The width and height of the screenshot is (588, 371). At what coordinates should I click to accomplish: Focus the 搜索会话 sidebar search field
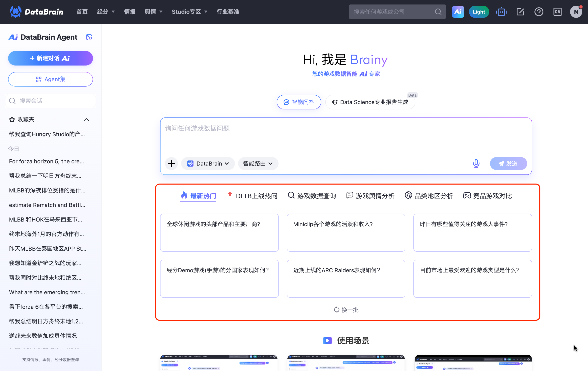[50, 101]
